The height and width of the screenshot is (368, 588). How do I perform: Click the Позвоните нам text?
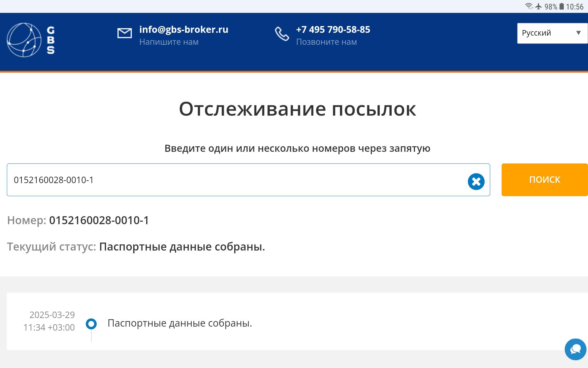326,42
